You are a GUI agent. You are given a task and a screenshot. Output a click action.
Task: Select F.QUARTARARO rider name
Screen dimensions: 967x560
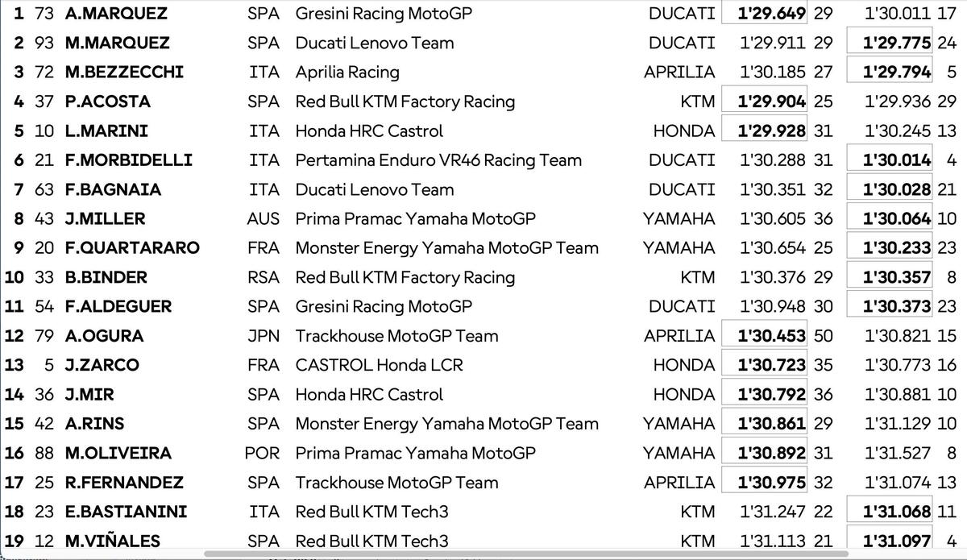(132, 248)
